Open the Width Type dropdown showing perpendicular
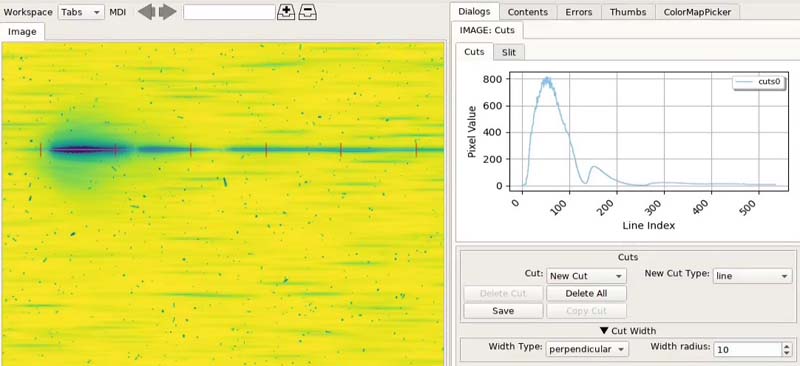Viewport: 800px width, 366px height. 587,349
